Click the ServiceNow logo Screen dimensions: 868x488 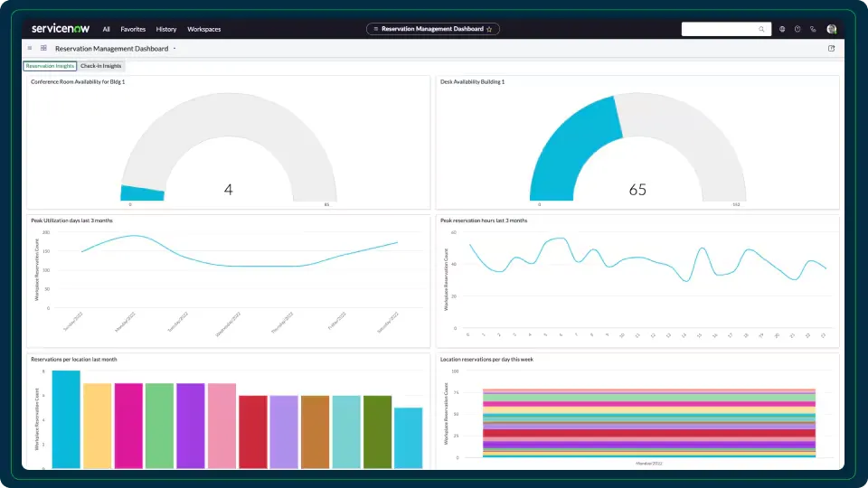tap(61, 29)
